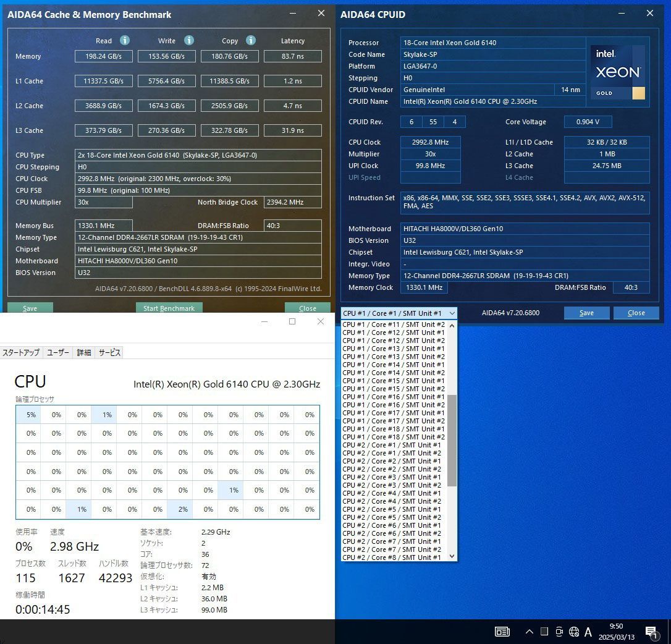The height and width of the screenshot is (644, 671).
Task: Open the news and interests taskbar icon
Action: pos(502,632)
